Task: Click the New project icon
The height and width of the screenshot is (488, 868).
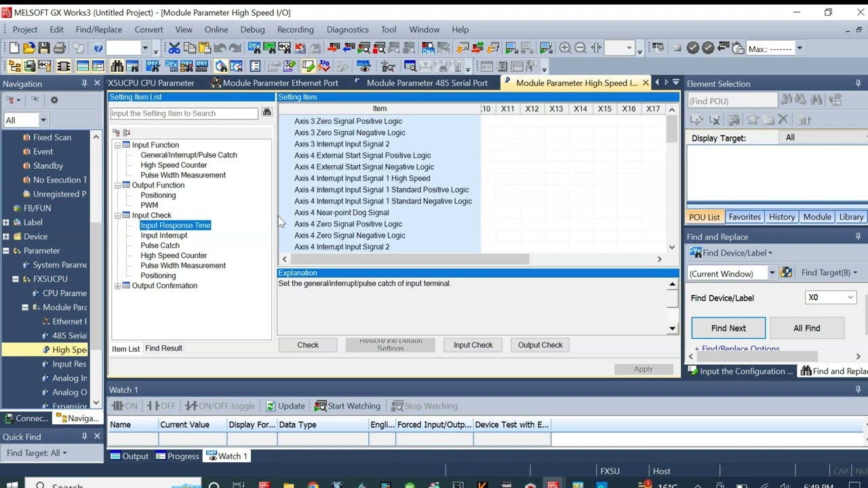Action: (x=14, y=48)
